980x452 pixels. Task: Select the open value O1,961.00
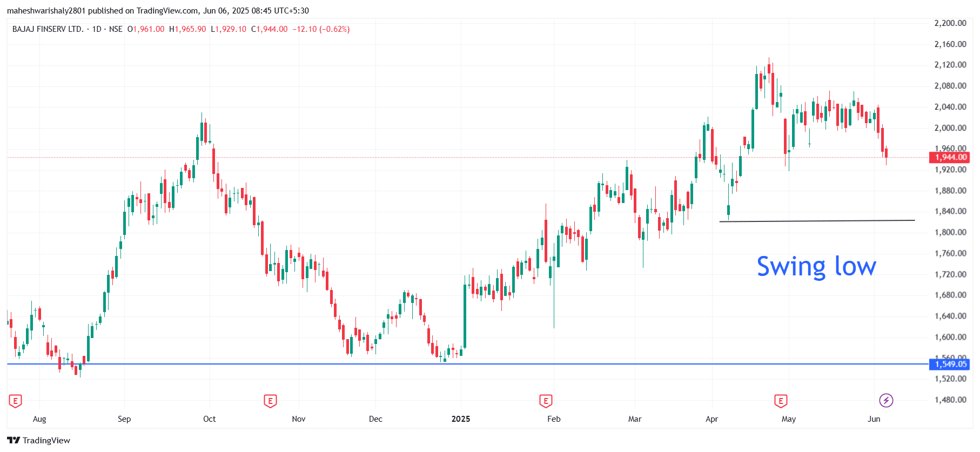point(146,29)
